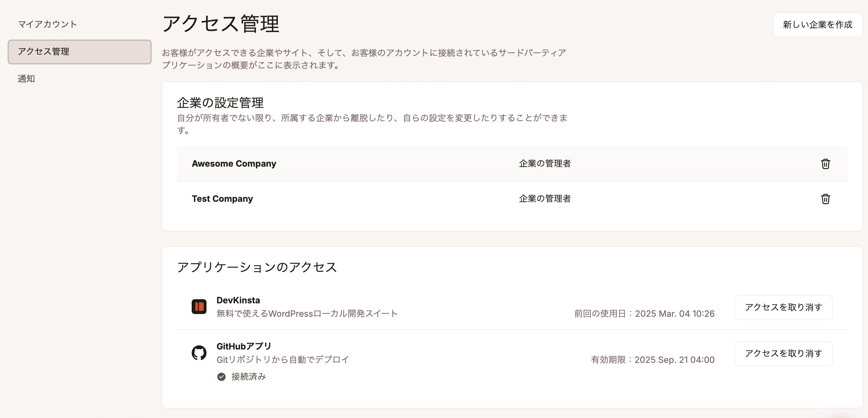Revoke DevKinsta access with アクセスを取り消す
This screenshot has height=418, width=868.
pyautogui.click(x=783, y=307)
